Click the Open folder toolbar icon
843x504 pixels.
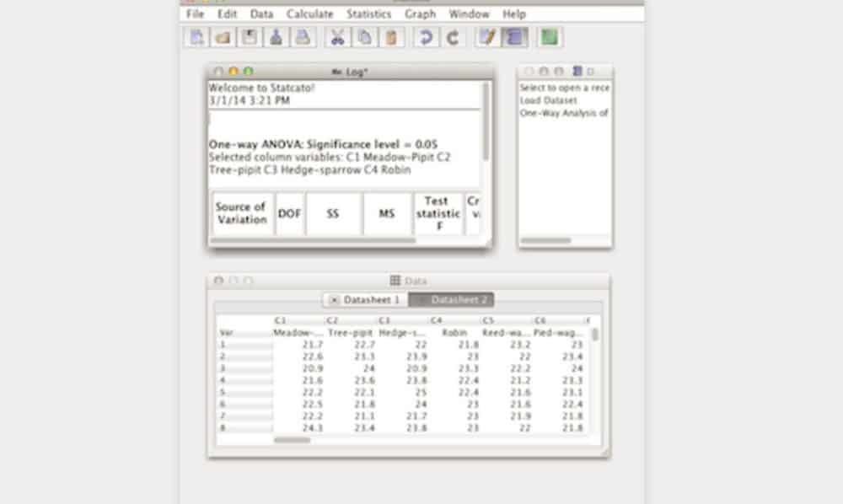point(223,37)
